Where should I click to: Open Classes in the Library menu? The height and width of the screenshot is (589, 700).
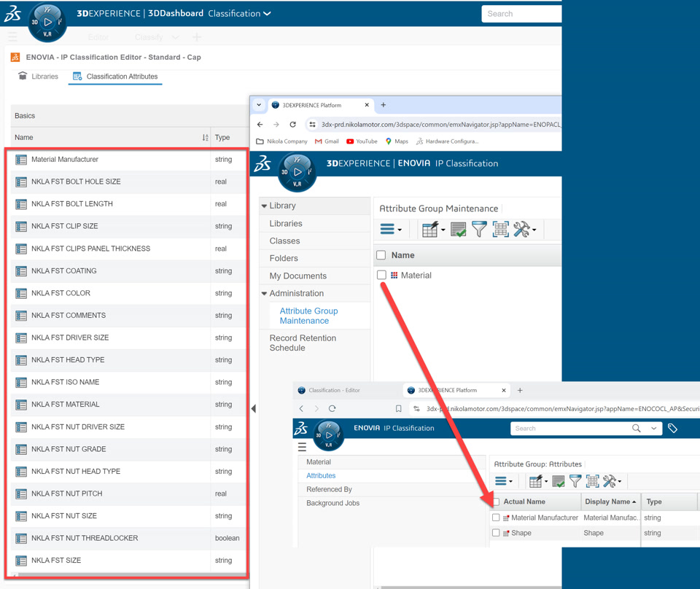point(284,241)
